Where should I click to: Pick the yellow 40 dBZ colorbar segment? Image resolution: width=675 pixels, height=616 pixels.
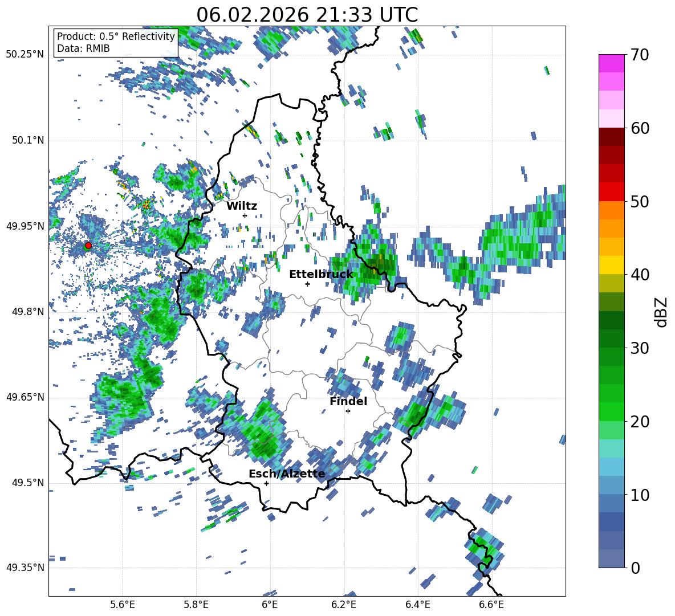[x=611, y=265]
